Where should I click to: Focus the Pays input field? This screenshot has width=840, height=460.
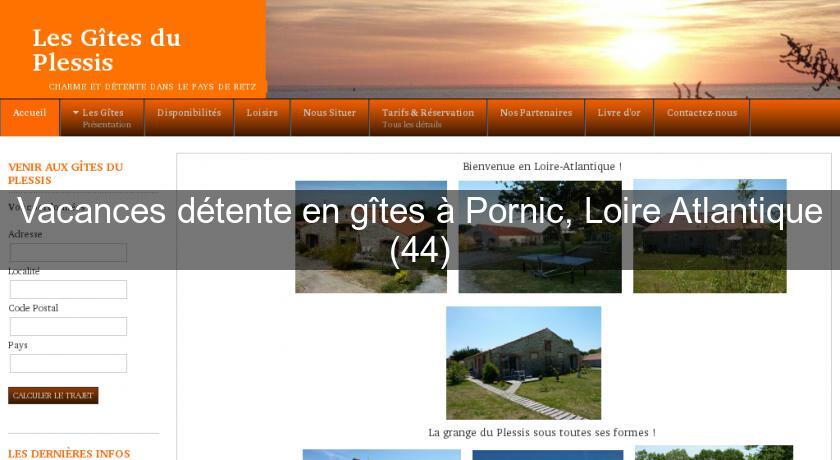pyautogui.click(x=69, y=363)
